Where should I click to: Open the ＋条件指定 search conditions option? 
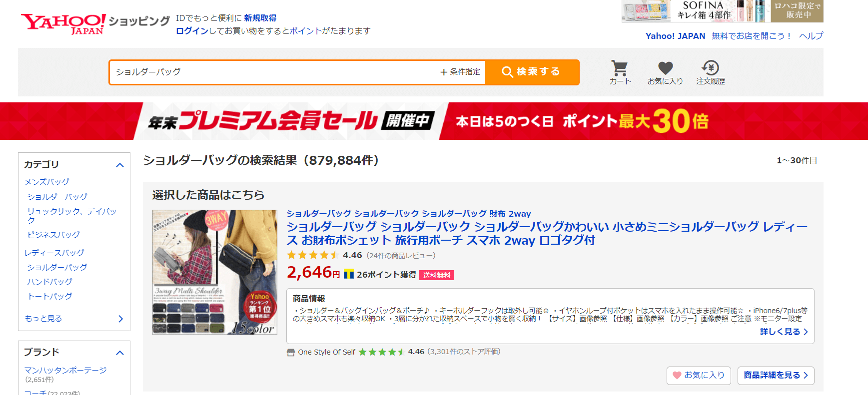click(460, 72)
